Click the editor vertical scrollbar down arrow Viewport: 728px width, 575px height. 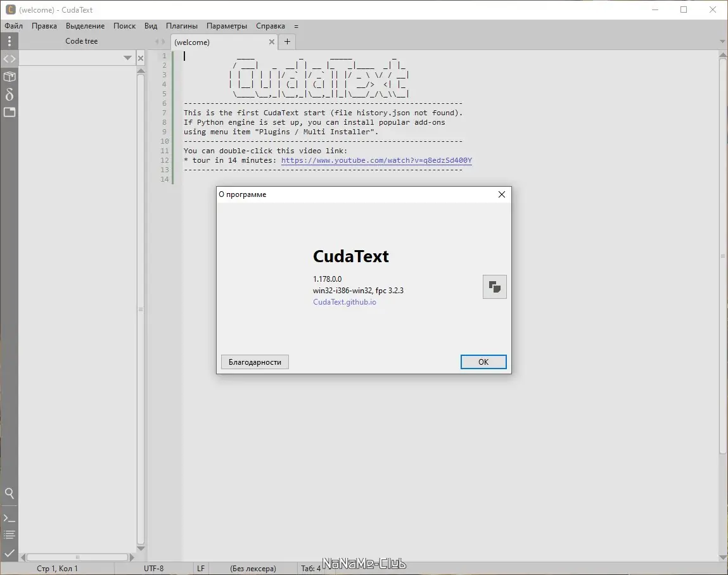[723, 557]
